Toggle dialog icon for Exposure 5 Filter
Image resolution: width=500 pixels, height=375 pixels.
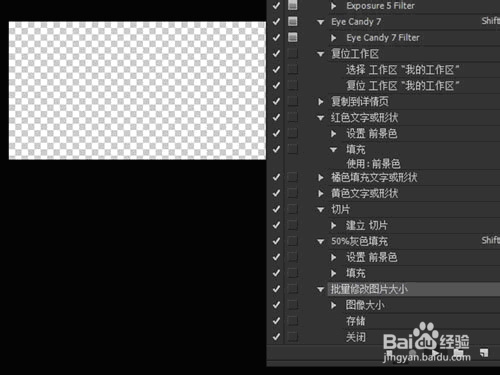[x=292, y=5]
